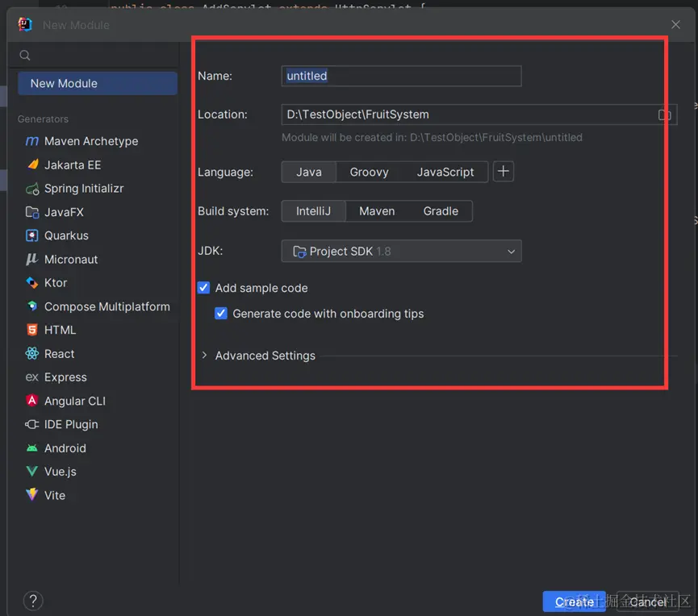Click the Spring Initializr generator icon
The image size is (698, 616).
point(32,189)
